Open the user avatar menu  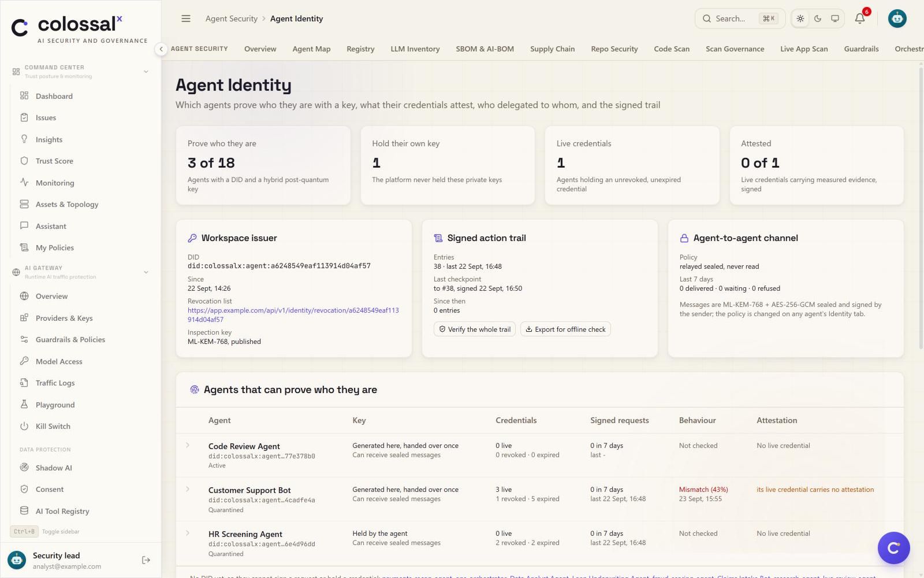tap(897, 18)
